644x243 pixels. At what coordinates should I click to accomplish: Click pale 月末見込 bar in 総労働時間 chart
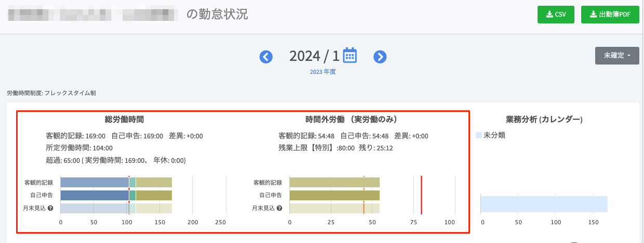94,208
